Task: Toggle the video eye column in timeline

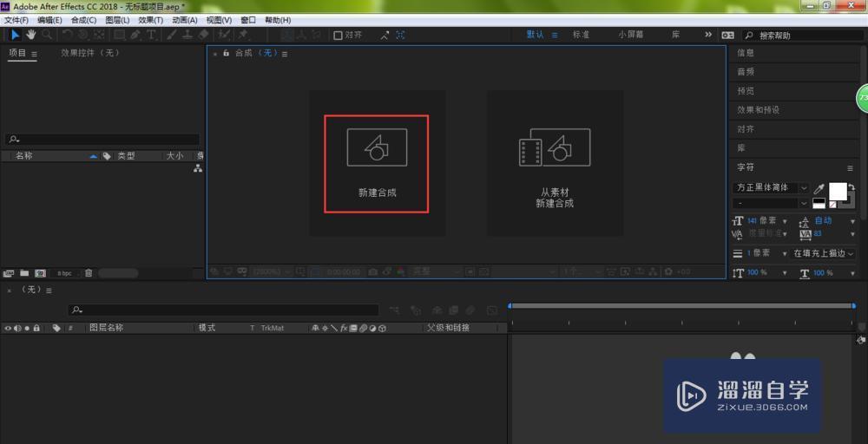Action: (8, 328)
